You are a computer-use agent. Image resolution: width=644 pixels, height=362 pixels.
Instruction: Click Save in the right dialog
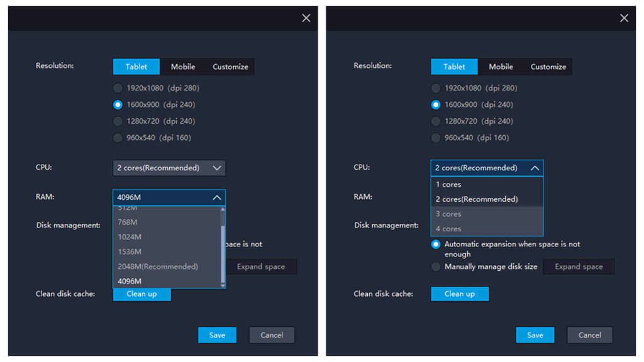click(x=535, y=335)
